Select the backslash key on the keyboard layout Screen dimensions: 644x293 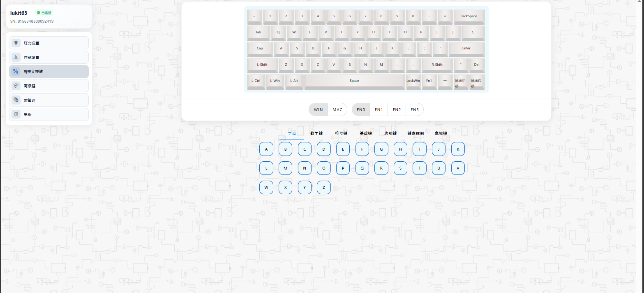click(473, 33)
